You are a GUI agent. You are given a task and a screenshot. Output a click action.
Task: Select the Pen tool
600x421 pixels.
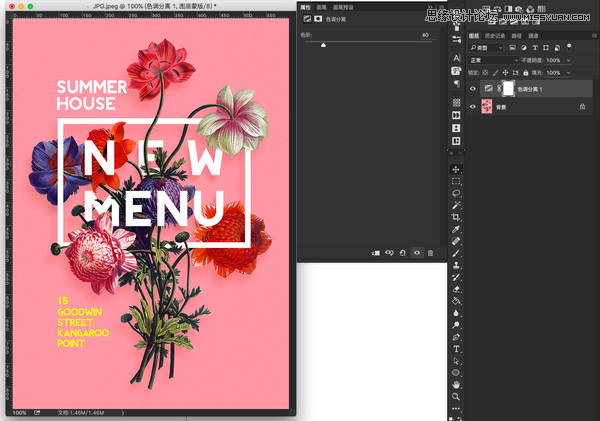(x=456, y=337)
